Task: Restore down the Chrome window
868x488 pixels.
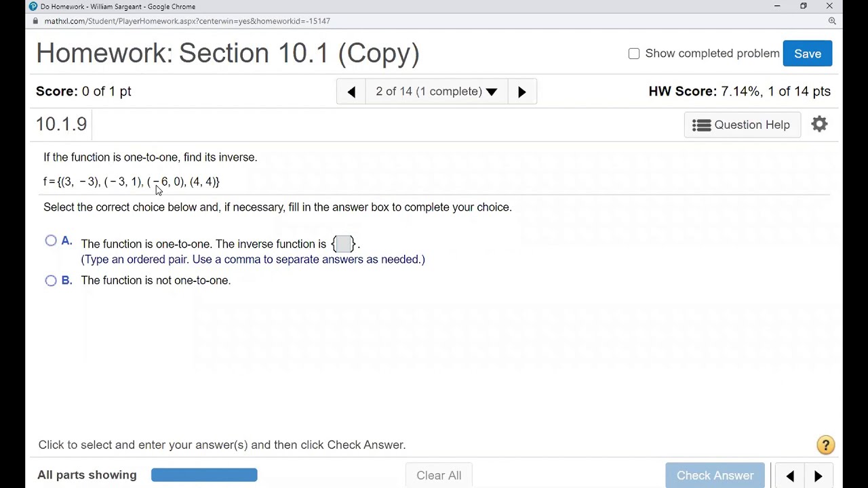Action: click(x=803, y=6)
